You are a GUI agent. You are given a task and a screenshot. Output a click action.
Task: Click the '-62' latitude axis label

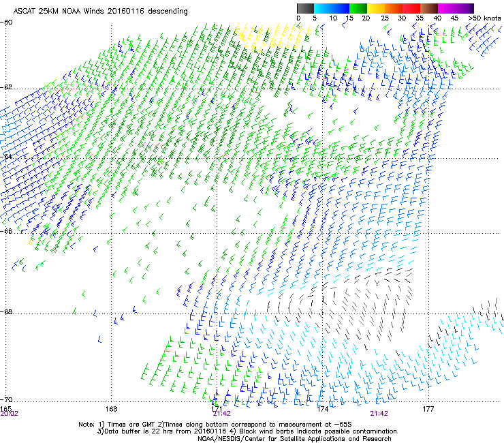click(6, 87)
